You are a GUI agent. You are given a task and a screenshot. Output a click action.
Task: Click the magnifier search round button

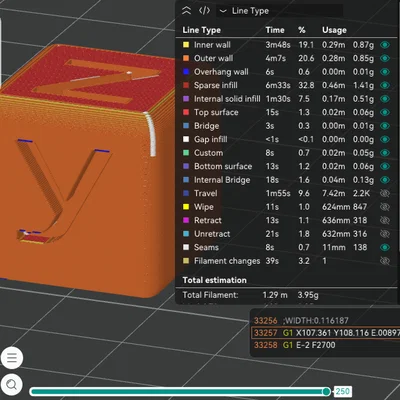click(x=11, y=385)
